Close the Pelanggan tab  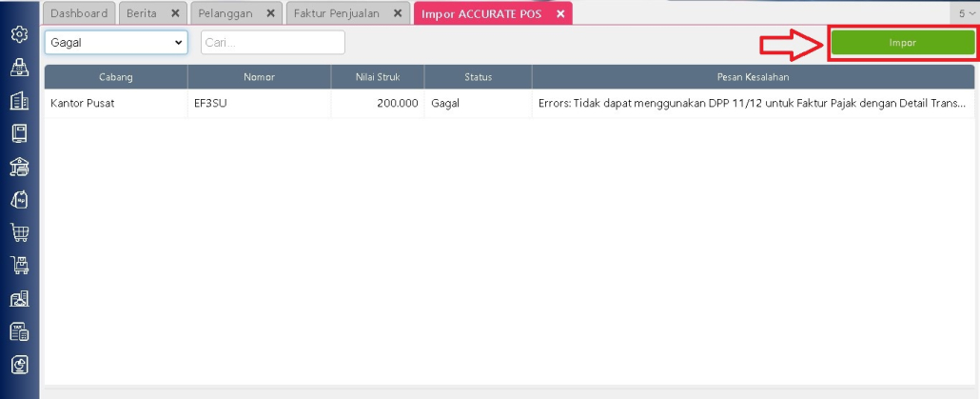tap(270, 13)
